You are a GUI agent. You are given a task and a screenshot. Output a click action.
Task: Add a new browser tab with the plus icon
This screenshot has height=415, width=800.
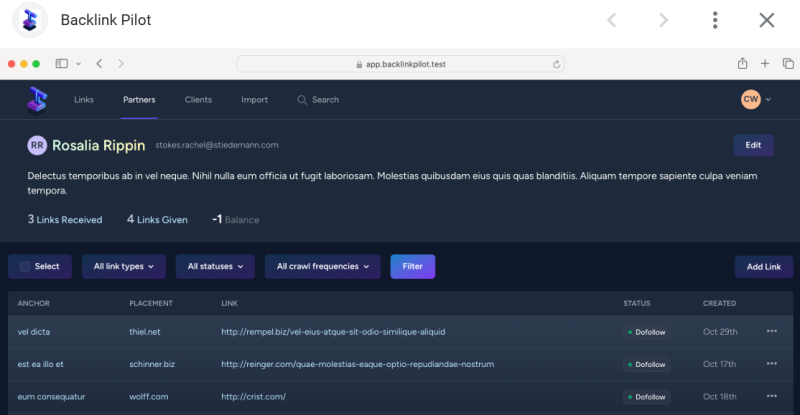pyautogui.click(x=765, y=64)
